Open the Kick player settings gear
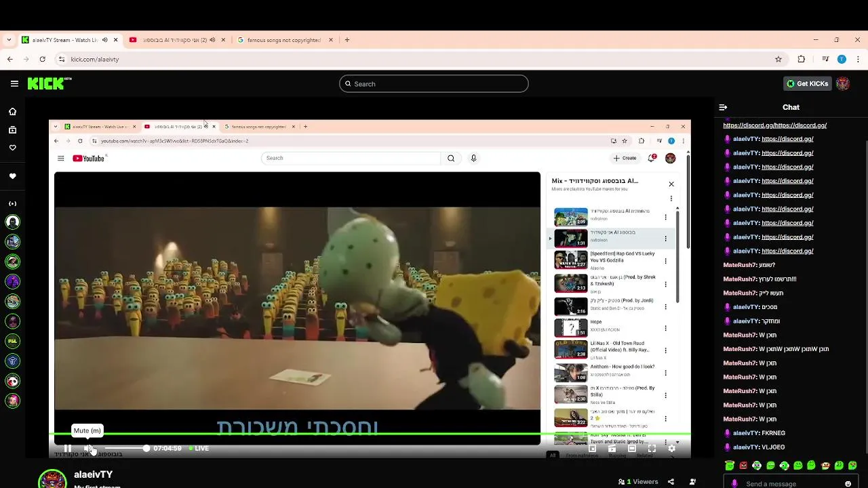The height and width of the screenshot is (488, 868). pyautogui.click(x=671, y=448)
